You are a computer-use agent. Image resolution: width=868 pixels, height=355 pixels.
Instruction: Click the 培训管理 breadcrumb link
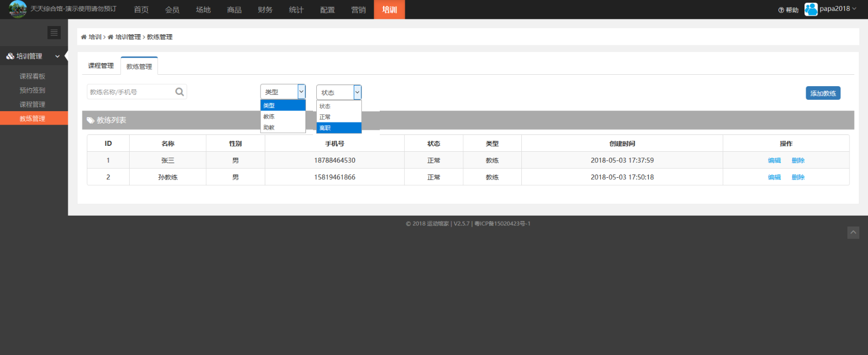pos(128,37)
